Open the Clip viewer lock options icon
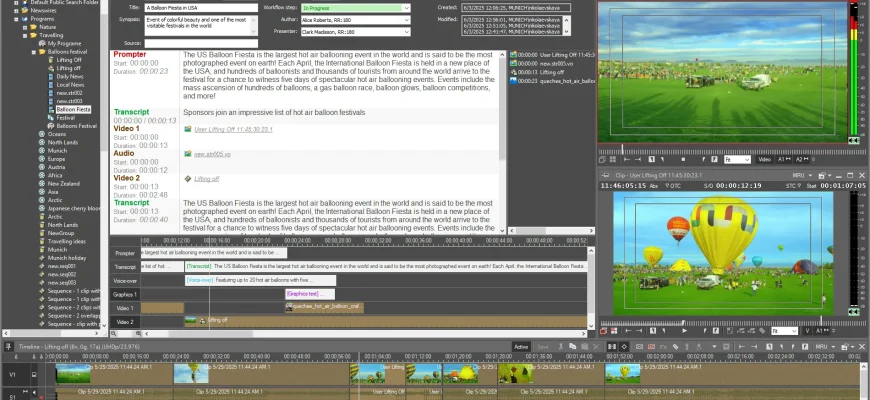The image size is (870, 400). 824,175
